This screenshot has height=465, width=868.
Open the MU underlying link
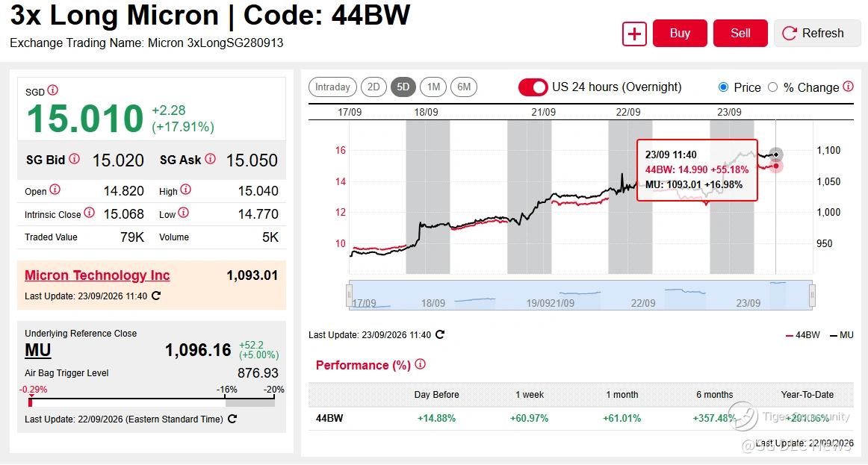[37, 351]
